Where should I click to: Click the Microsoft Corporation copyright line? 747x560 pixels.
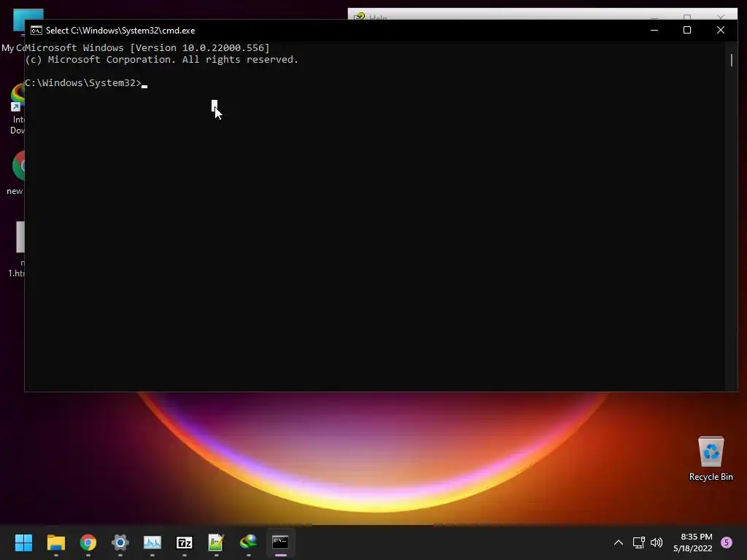[x=161, y=60]
